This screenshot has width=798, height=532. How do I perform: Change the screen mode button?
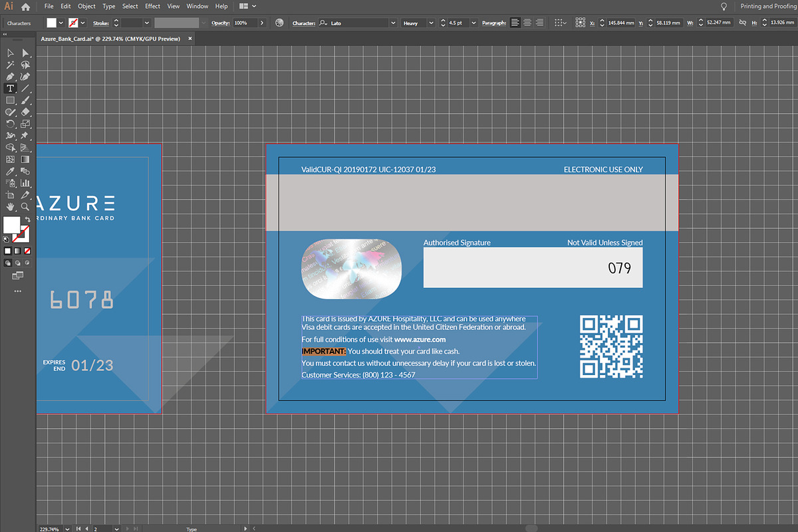click(x=17, y=275)
